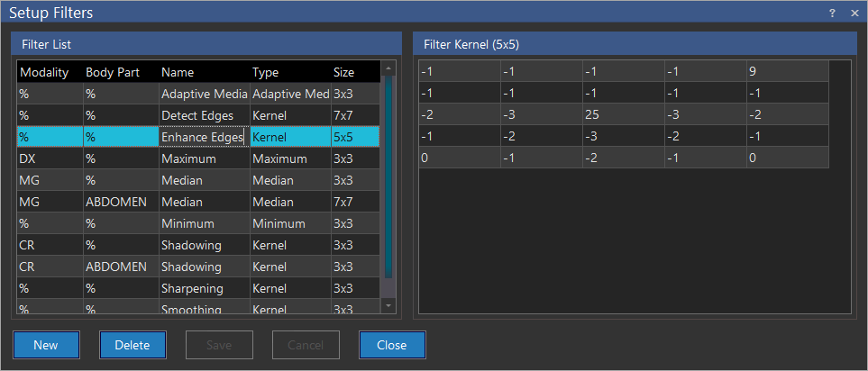Viewport: 868px width, 371px height.
Task: Click the New filter button
Action: pyautogui.click(x=46, y=345)
